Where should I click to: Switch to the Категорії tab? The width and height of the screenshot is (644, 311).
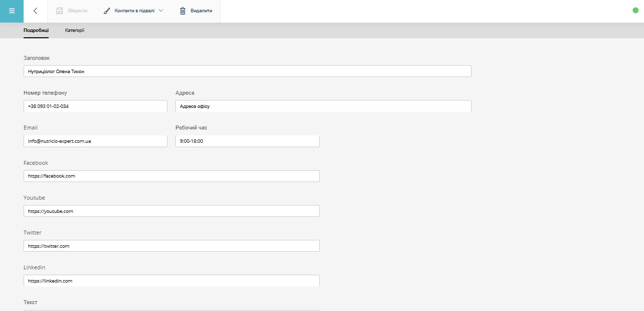[75, 30]
